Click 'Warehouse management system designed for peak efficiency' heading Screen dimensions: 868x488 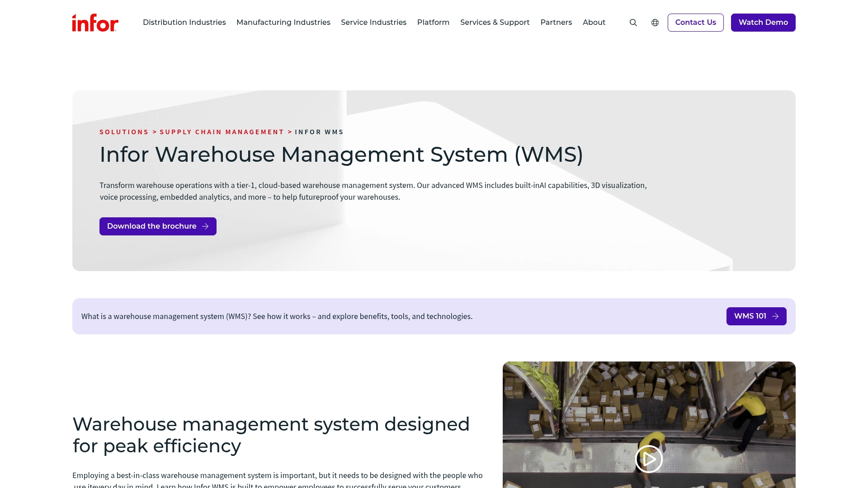pyautogui.click(x=271, y=435)
